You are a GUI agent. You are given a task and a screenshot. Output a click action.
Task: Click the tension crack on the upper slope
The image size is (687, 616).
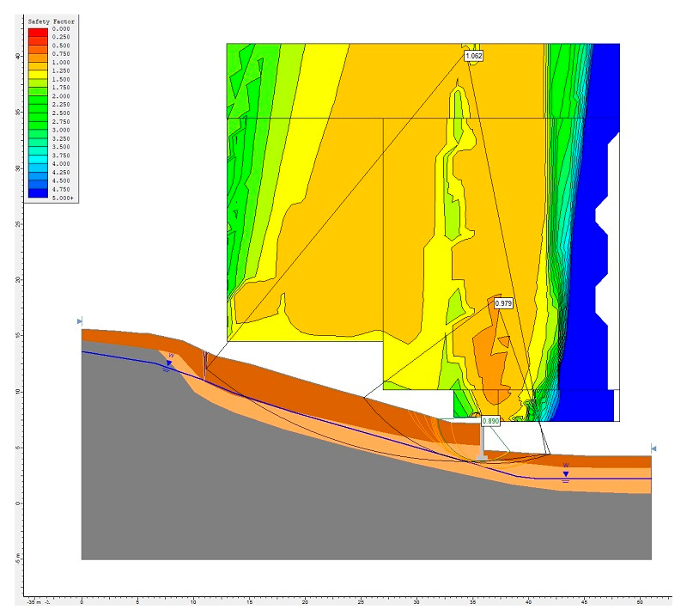tap(204, 362)
